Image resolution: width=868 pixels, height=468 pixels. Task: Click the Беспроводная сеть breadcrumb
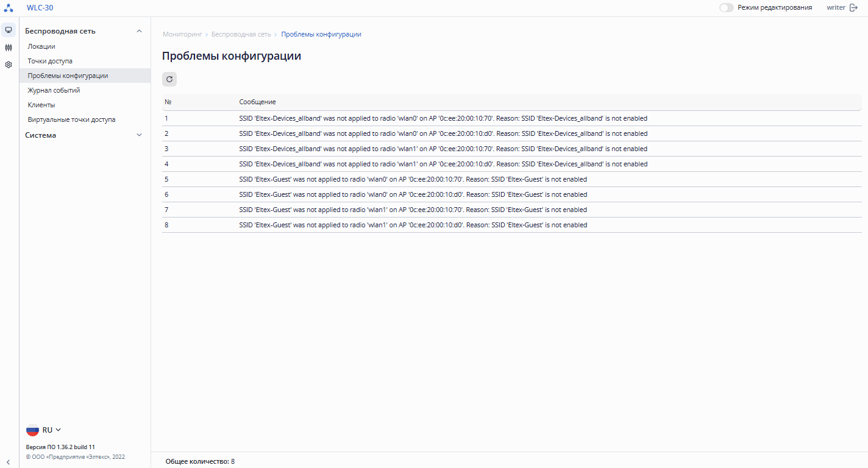click(x=241, y=34)
